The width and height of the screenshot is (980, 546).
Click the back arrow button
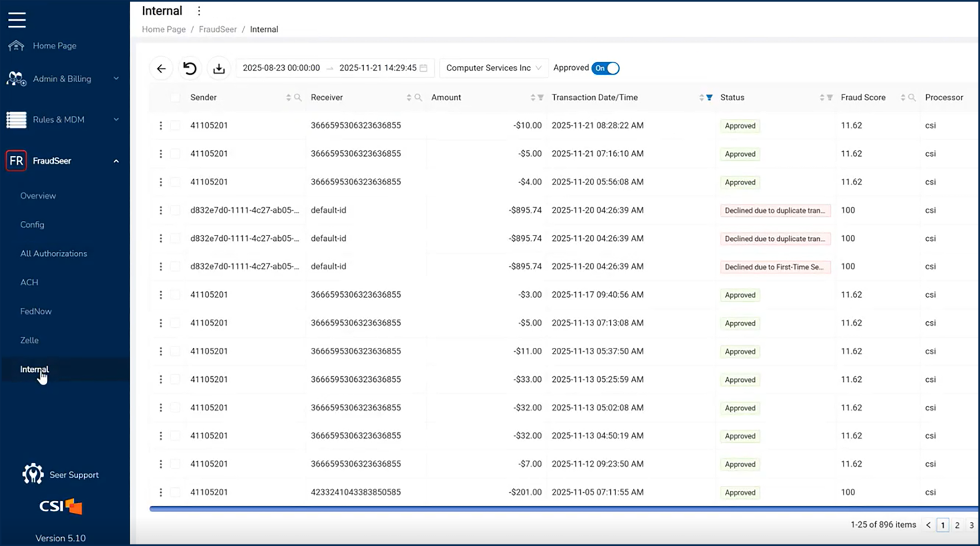(x=161, y=69)
